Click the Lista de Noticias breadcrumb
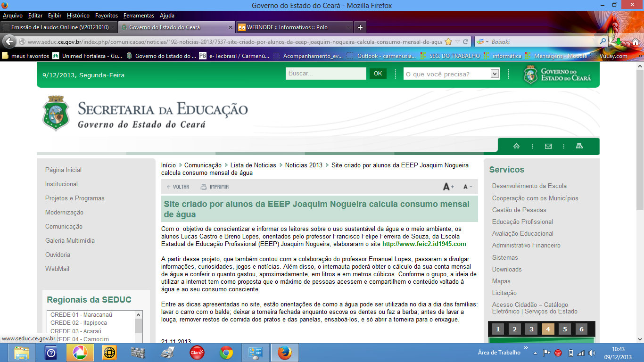Viewport: 644px width, 362px height. click(x=253, y=165)
